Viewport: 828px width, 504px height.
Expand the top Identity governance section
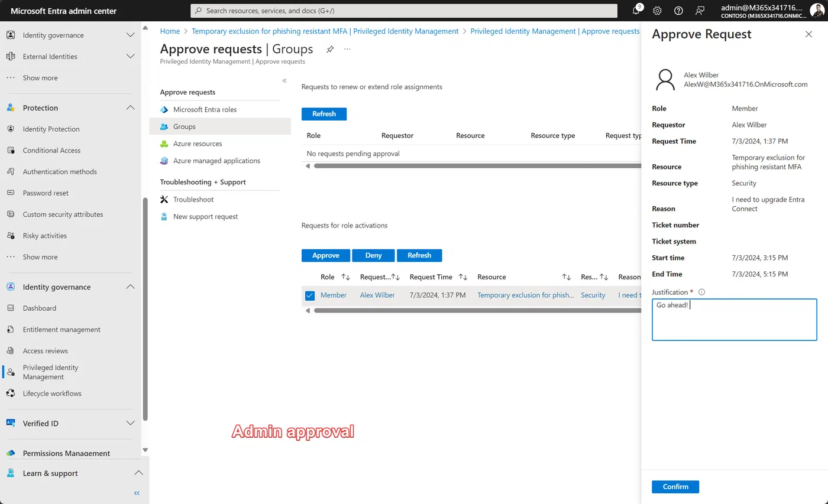[131, 35]
